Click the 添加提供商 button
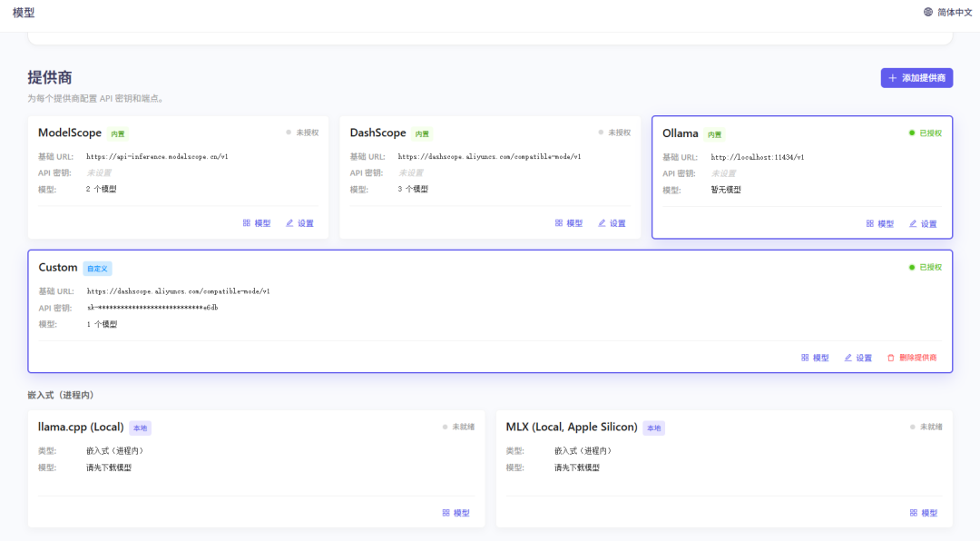Screen dimensions: 980x541 pyautogui.click(x=916, y=78)
